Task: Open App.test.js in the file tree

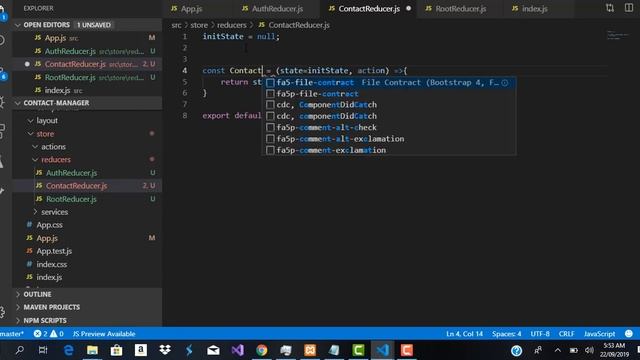Action: [x=54, y=251]
